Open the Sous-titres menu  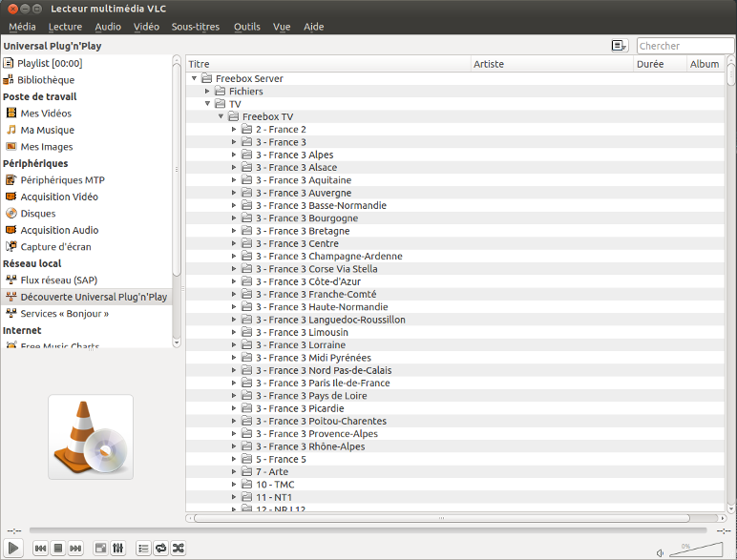click(196, 27)
